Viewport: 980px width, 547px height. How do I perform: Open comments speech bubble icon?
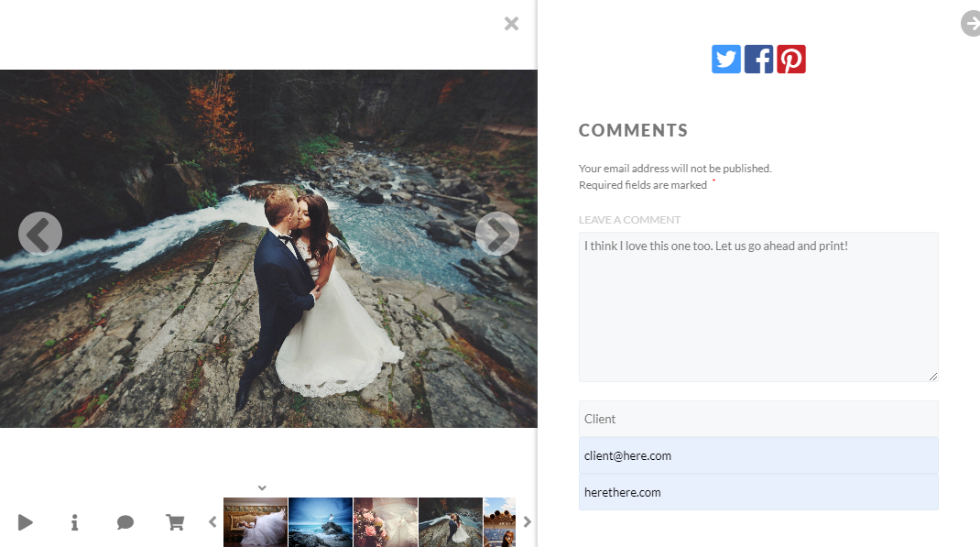point(125,522)
